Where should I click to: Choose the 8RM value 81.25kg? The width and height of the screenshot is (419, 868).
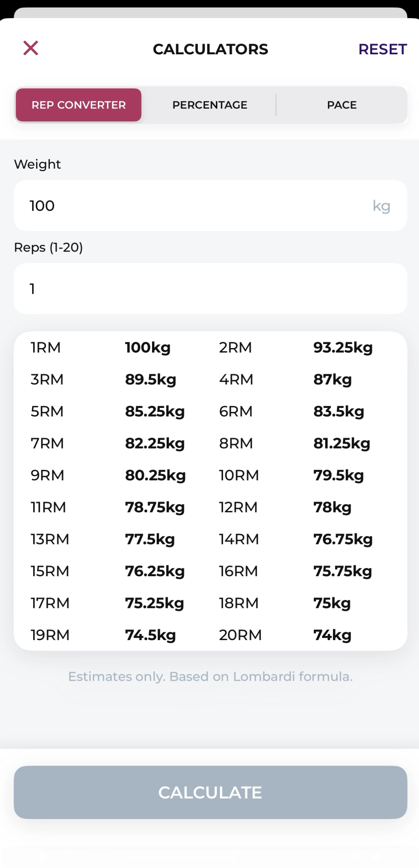click(x=342, y=443)
